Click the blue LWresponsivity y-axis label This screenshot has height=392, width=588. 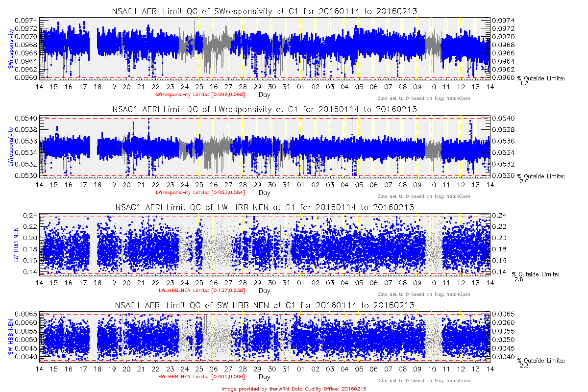(x=10, y=146)
